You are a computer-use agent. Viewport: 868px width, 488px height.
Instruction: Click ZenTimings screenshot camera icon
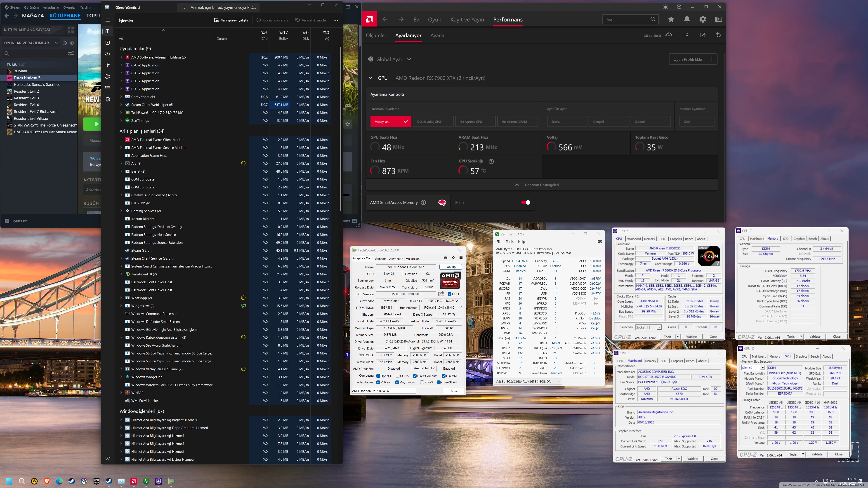click(600, 242)
